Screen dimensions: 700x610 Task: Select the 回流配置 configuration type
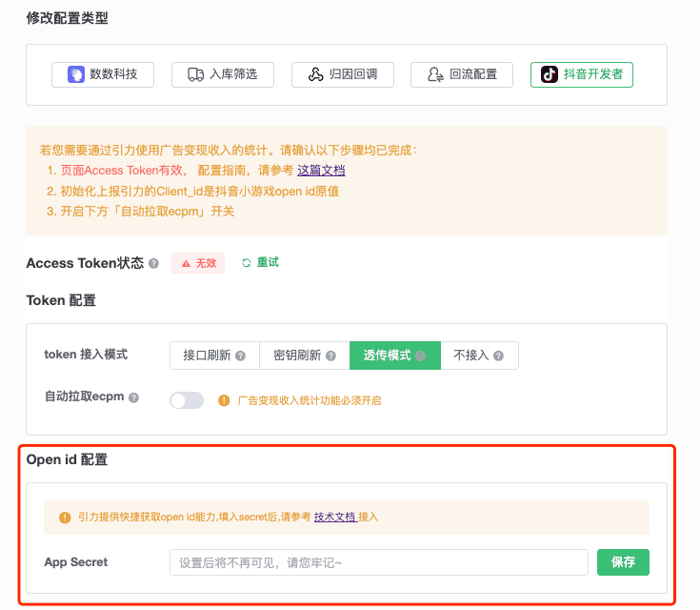(462, 74)
